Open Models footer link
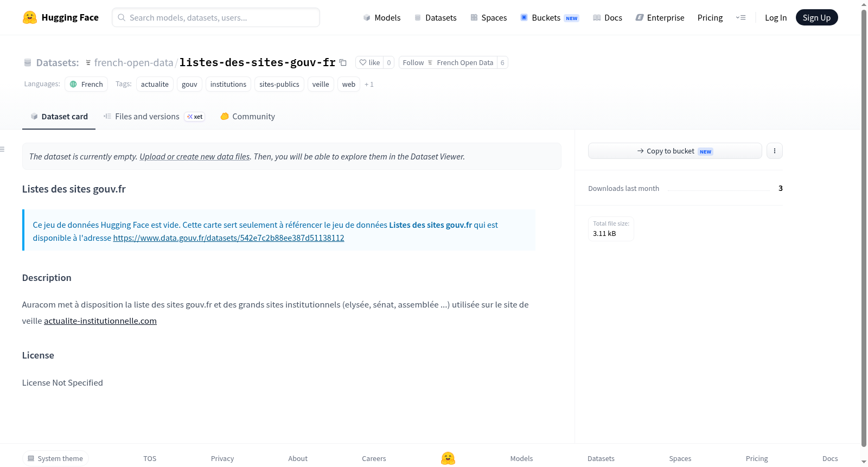Viewport: 868px width, 467px height. [x=521, y=458]
